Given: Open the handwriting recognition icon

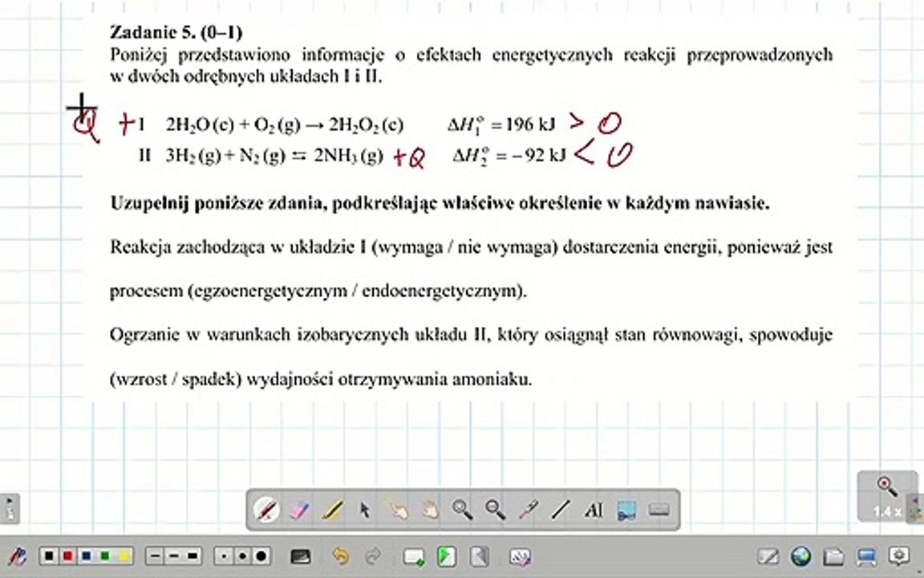Looking at the screenshot, I should point(520,557).
